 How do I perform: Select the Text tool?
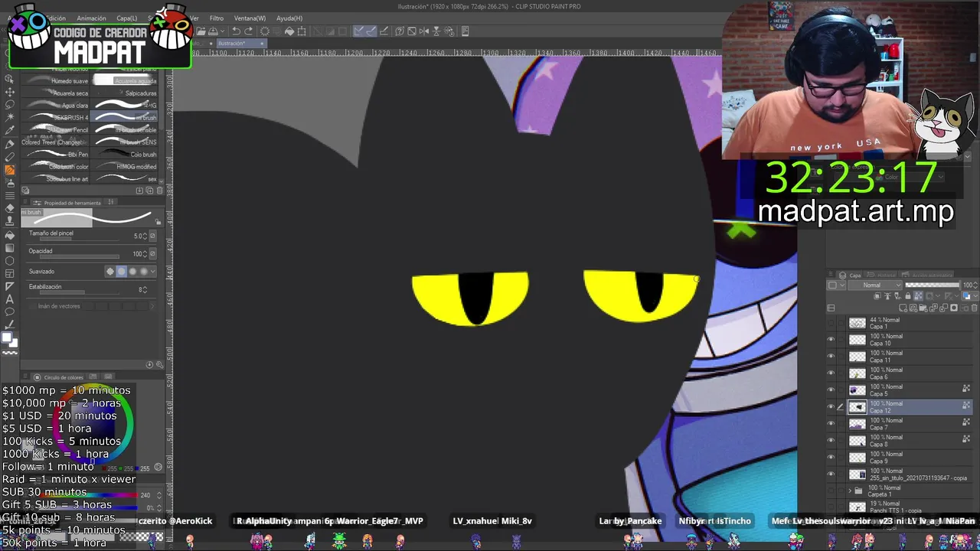click(x=9, y=299)
